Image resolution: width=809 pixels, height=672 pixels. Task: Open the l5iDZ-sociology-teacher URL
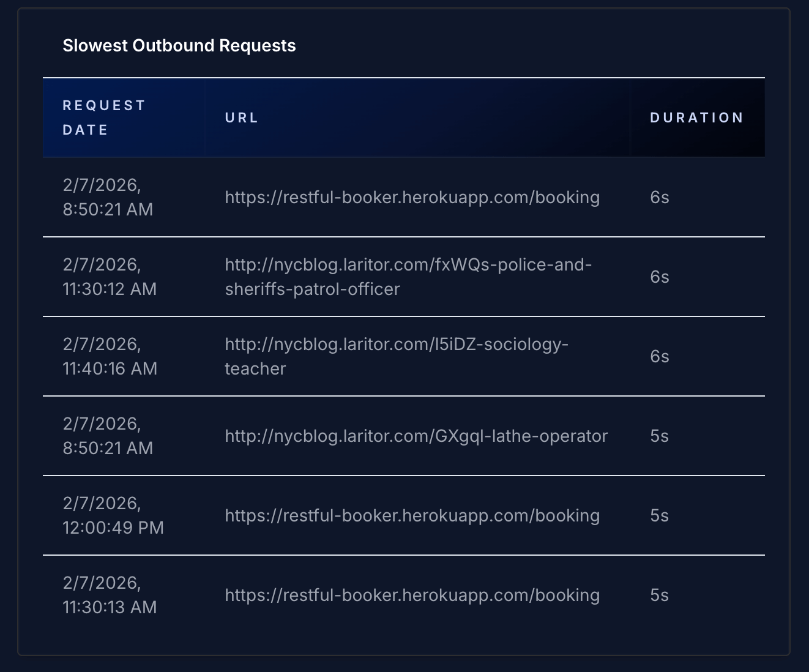[396, 356]
